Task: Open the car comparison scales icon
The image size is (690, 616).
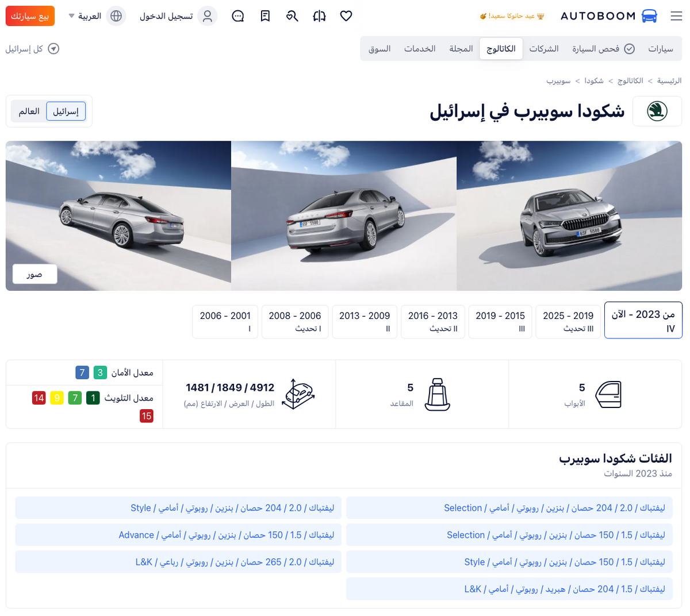Action: coord(319,16)
